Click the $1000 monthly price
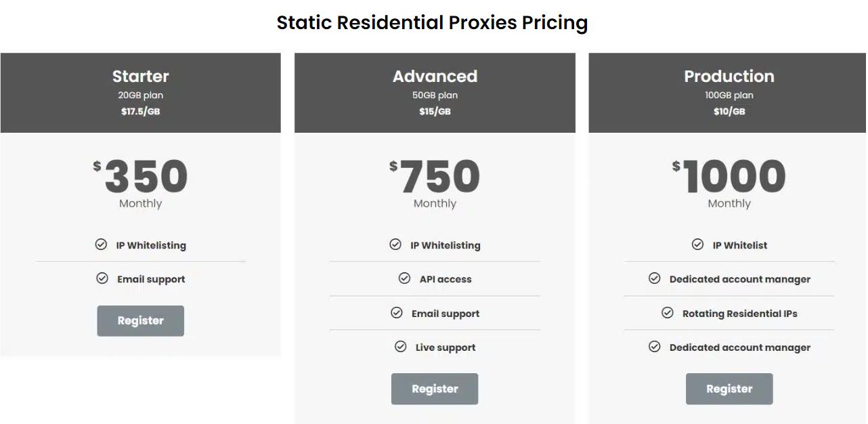Viewport: 868px width, 424px height. tap(729, 176)
